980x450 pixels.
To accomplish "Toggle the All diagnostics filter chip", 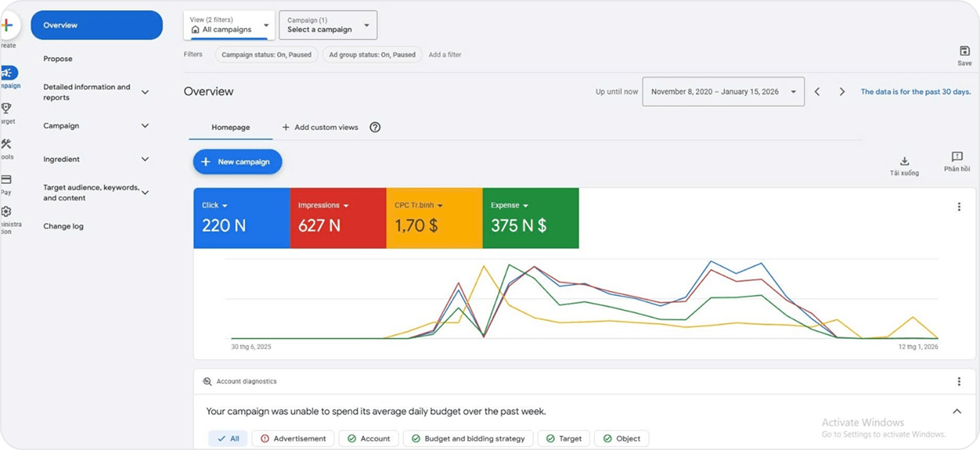I will [228, 439].
